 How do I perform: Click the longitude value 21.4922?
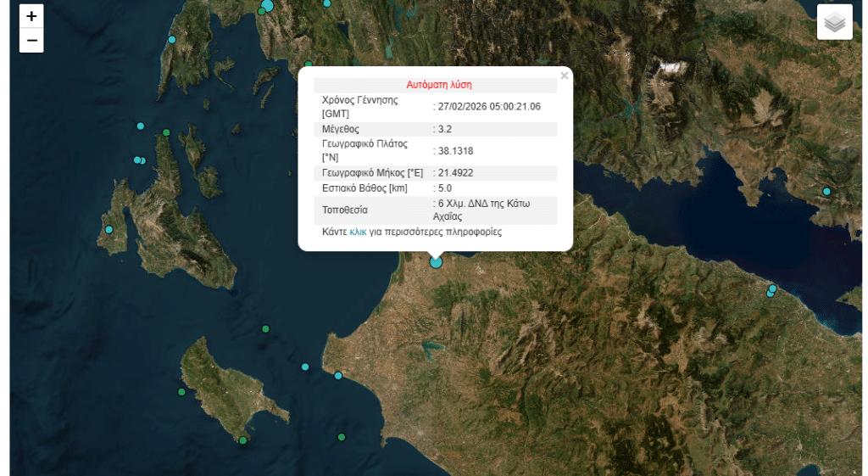455,173
